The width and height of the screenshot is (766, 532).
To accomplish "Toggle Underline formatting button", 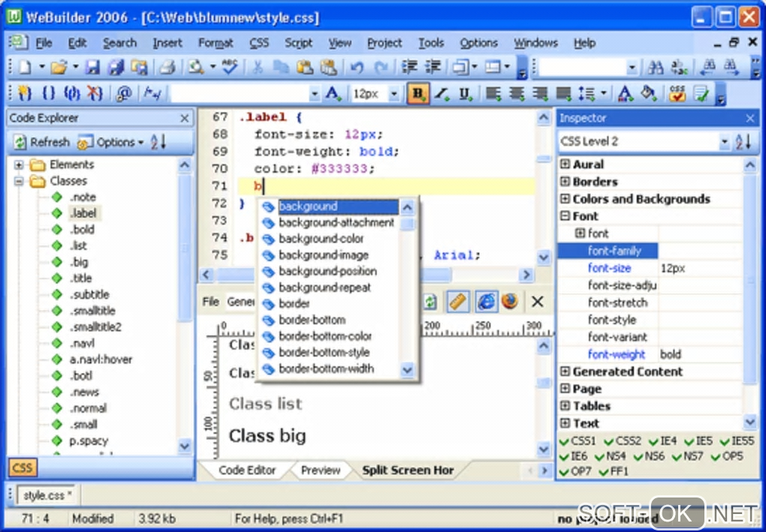I will pyautogui.click(x=466, y=93).
